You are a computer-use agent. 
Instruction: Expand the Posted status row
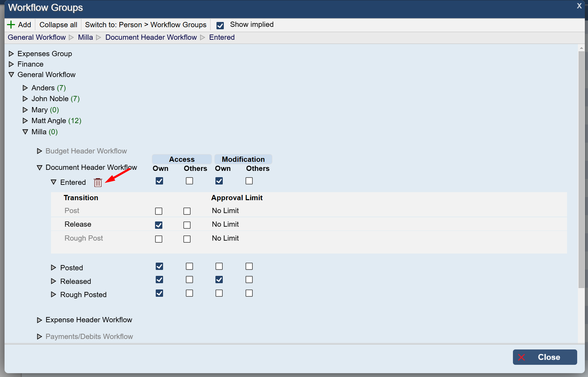[x=53, y=267]
